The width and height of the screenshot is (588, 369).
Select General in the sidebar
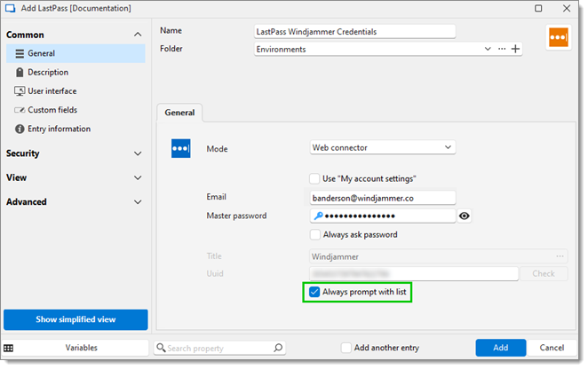tap(75, 53)
